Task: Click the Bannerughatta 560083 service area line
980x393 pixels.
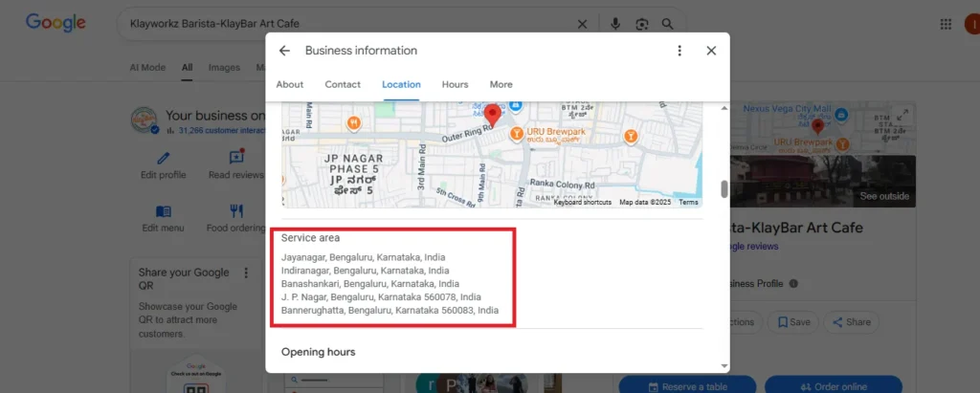Action: pos(390,310)
